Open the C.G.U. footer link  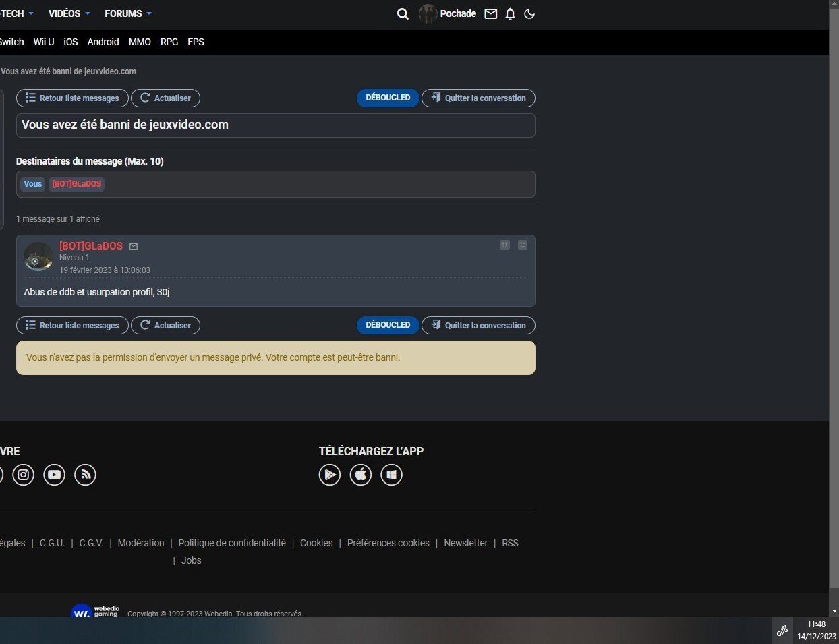coord(52,543)
